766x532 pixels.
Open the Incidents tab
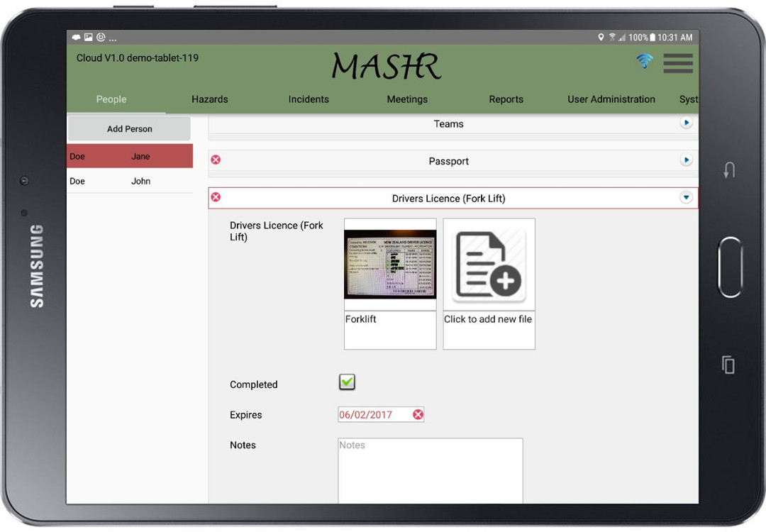[x=309, y=99]
